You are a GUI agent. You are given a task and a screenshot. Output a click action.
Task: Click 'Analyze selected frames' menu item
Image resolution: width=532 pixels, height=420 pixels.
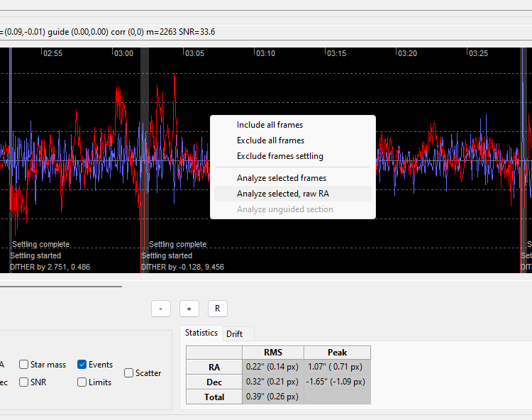pyautogui.click(x=293, y=178)
